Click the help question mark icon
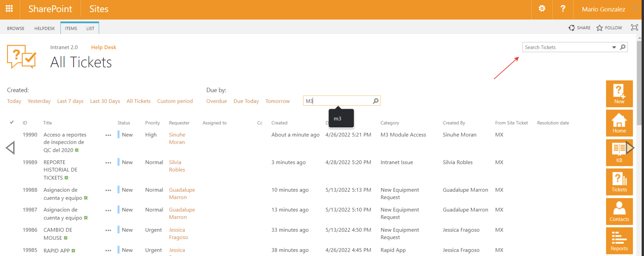This screenshot has height=256, width=644. pyautogui.click(x=563, y=9)
